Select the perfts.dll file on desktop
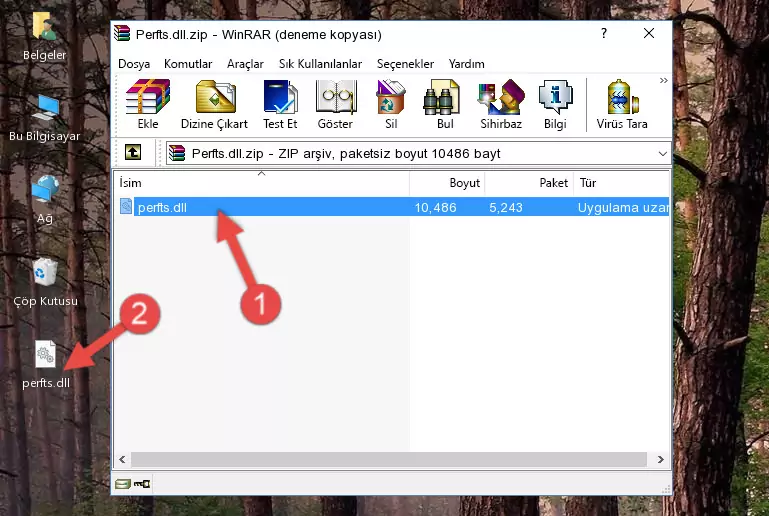The image size is (769, 516). click(x=46, y=365)
